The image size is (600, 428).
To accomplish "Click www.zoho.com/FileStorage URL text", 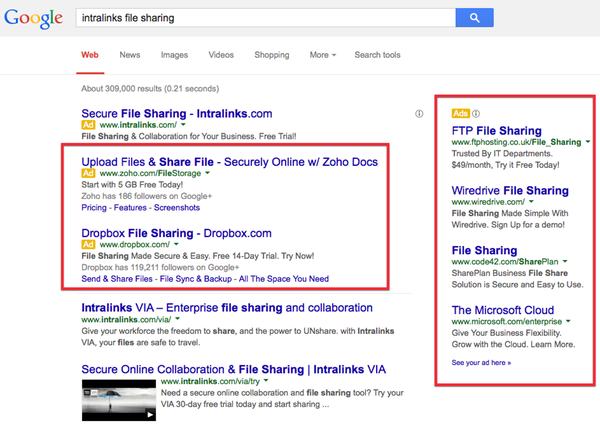I will point(150,173).
